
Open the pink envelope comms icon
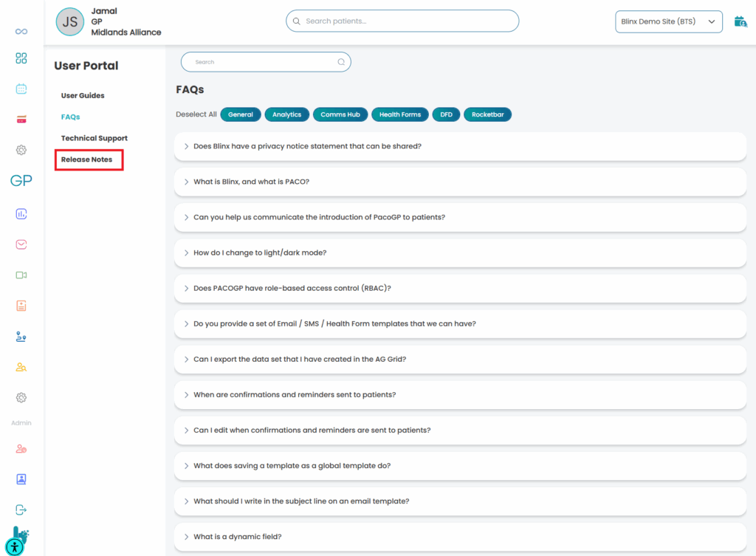(x=21, y=244)
